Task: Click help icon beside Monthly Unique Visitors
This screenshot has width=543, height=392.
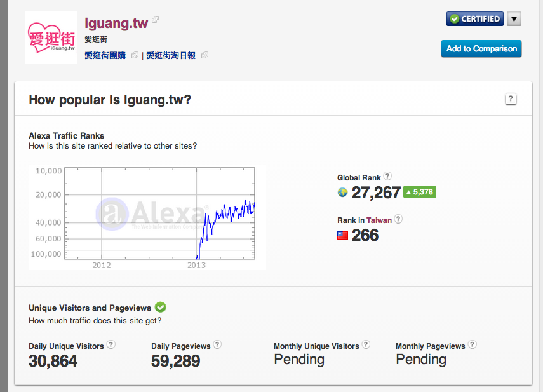Action: coord(366,345)
